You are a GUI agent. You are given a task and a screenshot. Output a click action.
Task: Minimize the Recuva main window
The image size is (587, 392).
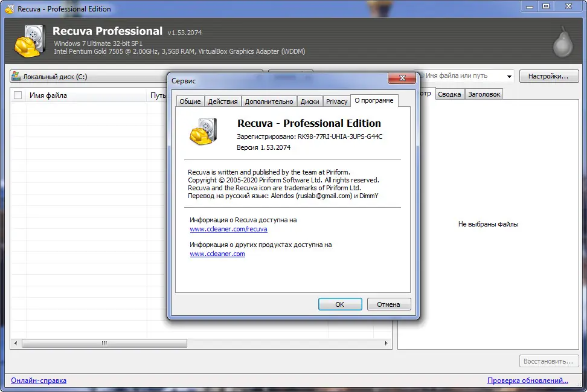530,7
